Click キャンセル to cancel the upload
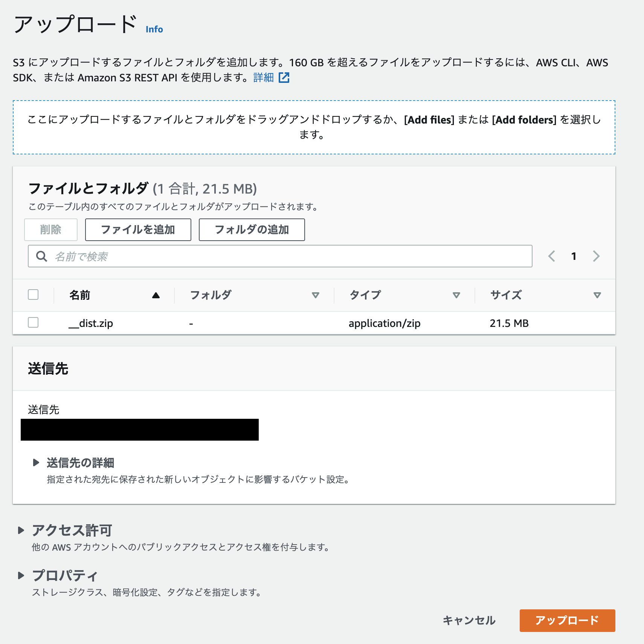This screenshot has height=644, width=644. coord(469,621)
